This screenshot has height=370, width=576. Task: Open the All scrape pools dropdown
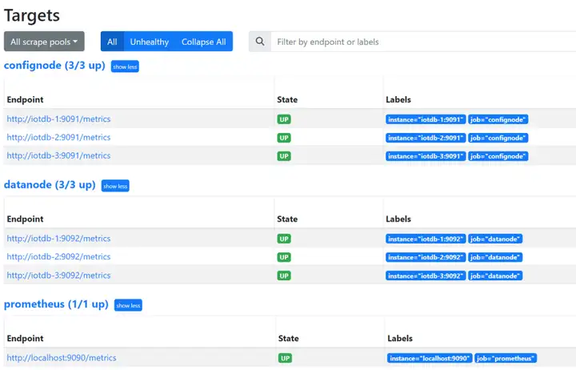(x=44, y=42)
